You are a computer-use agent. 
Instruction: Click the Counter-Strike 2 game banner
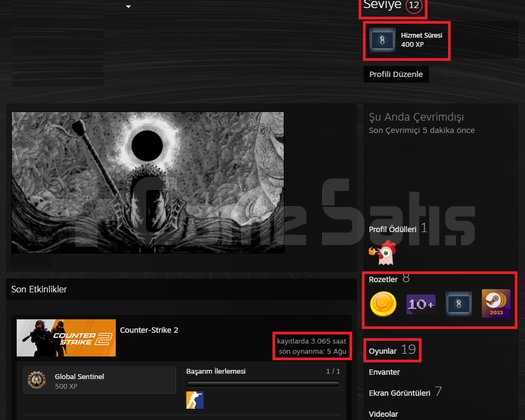point(66,338)
